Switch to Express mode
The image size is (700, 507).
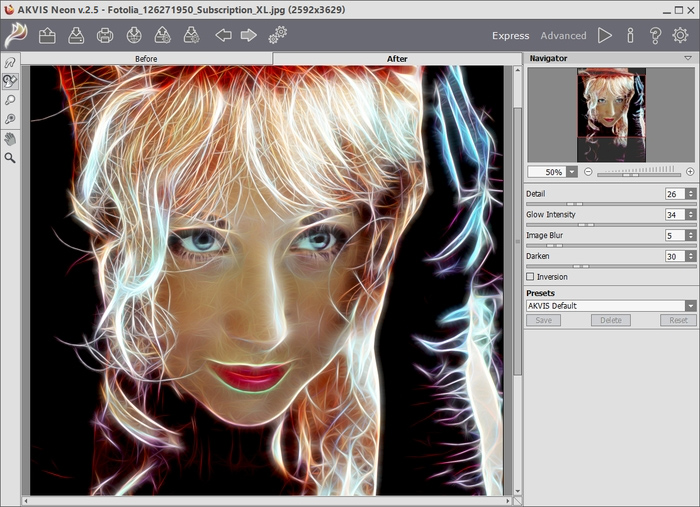coord(510,36)
